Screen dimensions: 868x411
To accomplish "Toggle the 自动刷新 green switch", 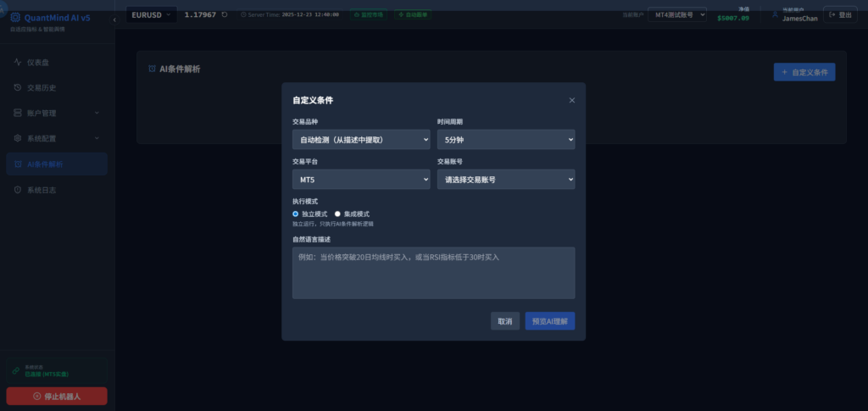I will (412, 14).
